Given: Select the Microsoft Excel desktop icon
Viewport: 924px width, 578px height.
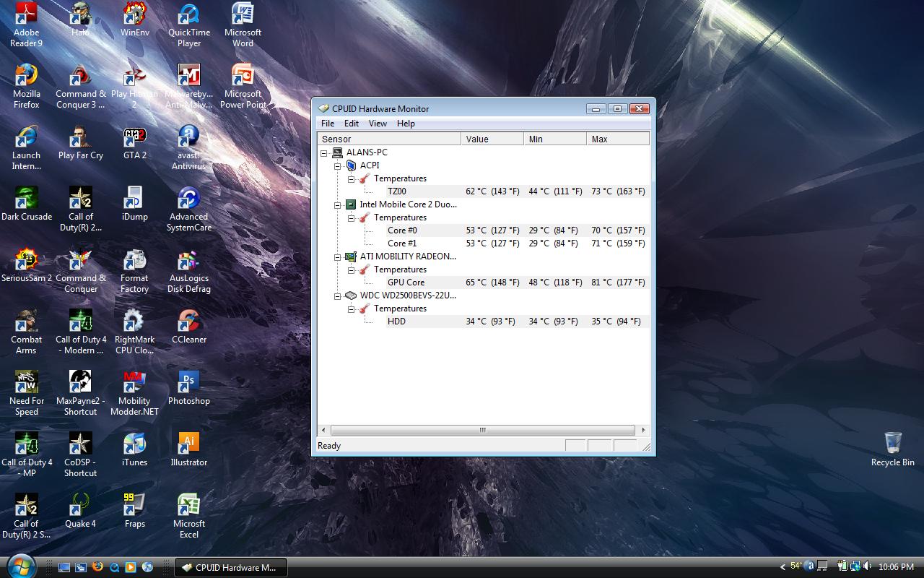Looking at the screenshot, I should (x=189, y=516).
